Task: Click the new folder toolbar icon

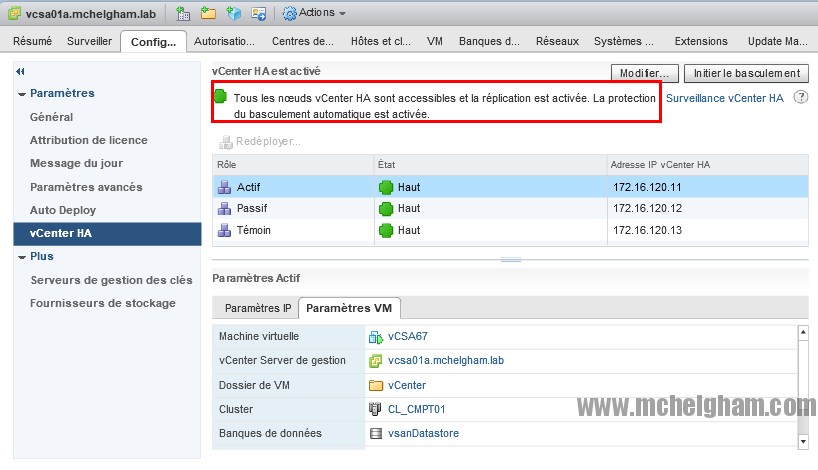Action: coord(208,13)
